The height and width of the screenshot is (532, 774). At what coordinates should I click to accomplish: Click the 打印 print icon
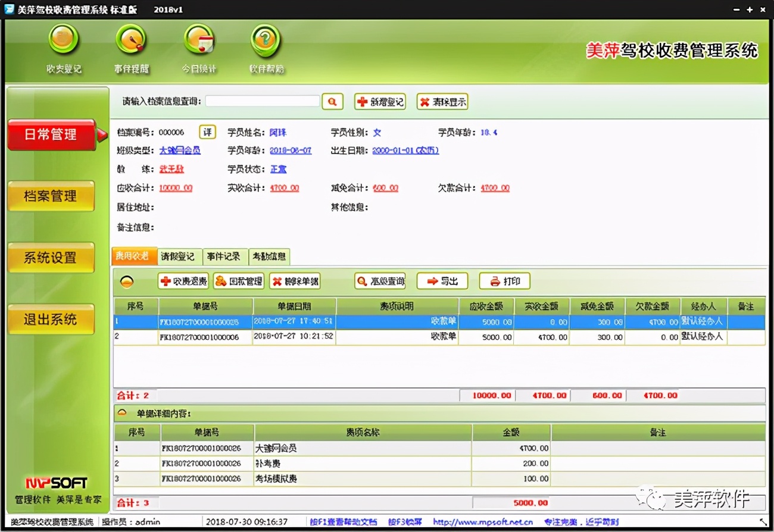click(504, 281)
